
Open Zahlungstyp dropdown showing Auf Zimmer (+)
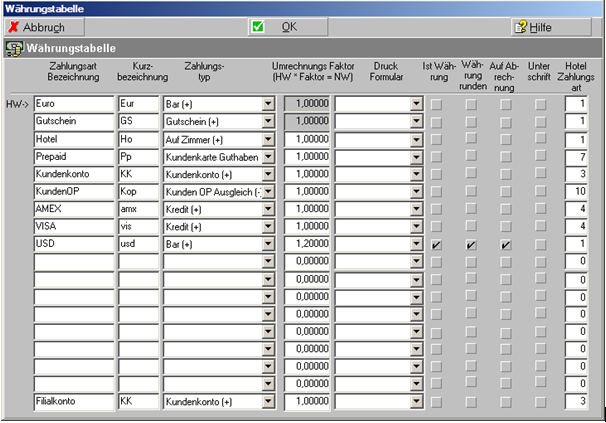pos(268,139)
